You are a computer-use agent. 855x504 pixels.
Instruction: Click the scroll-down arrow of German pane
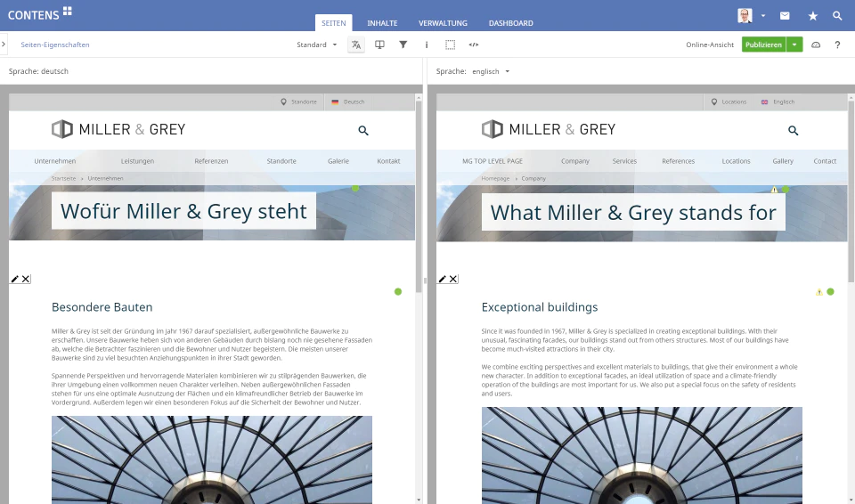pyautogui.click(x=419, y=500)
